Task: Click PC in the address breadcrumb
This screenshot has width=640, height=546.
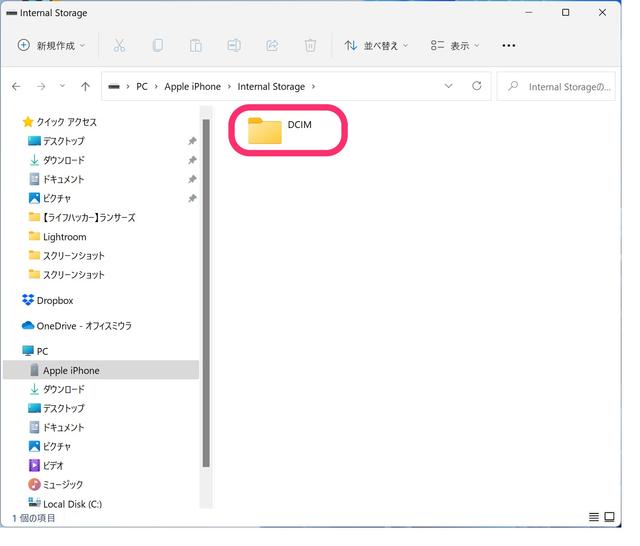Action: click(142, 87)
